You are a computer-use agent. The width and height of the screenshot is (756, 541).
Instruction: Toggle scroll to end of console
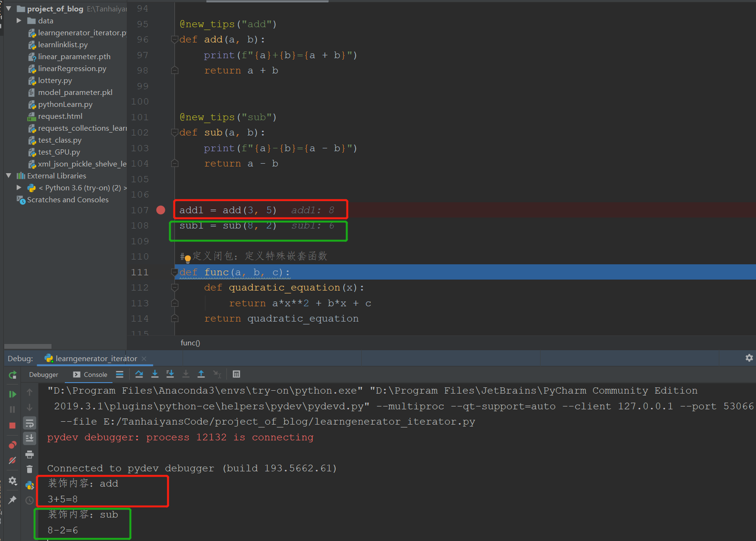click(30, 438)
